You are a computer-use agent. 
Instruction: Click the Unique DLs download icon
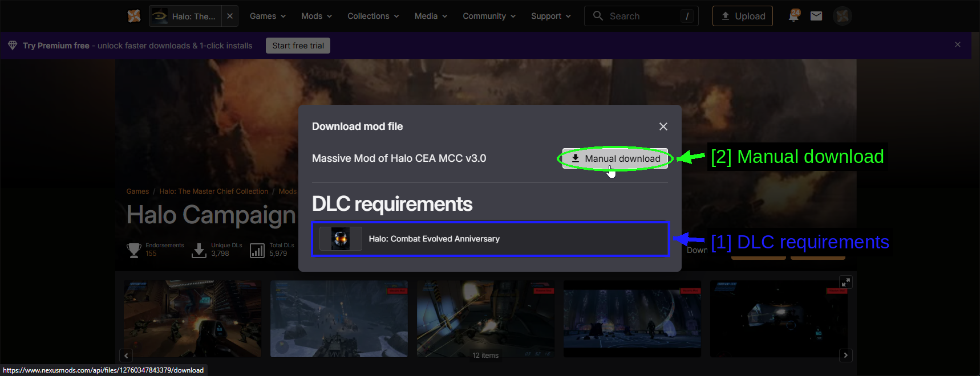pyautogui.click(x=199, y=251)
